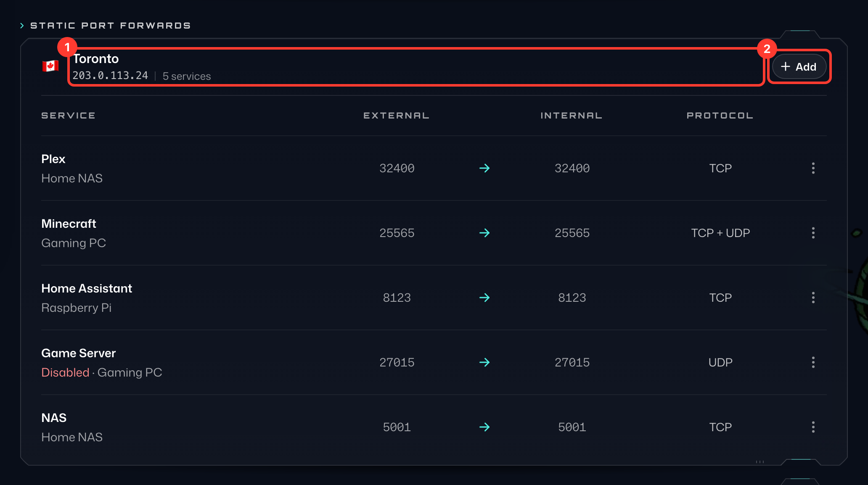
Task: Collapse the Static Port Forwards section chevron
Action: tap(22, 26)
